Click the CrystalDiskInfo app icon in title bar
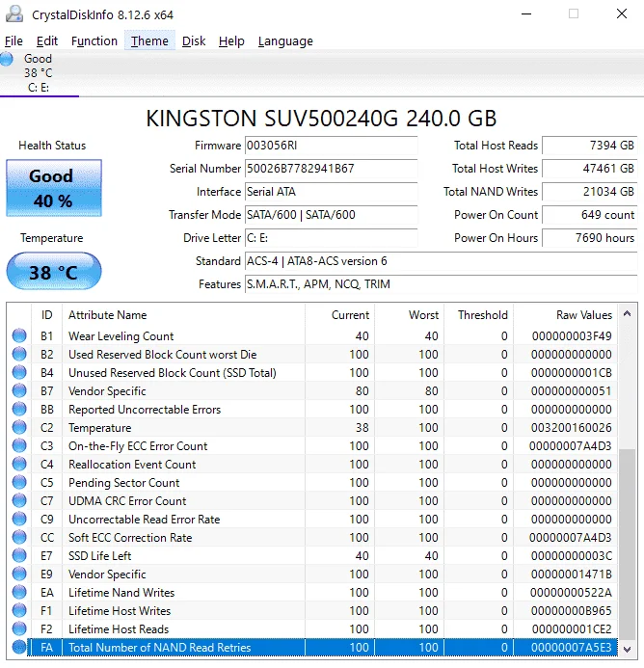The image size is (644, 668). [14, 14]
